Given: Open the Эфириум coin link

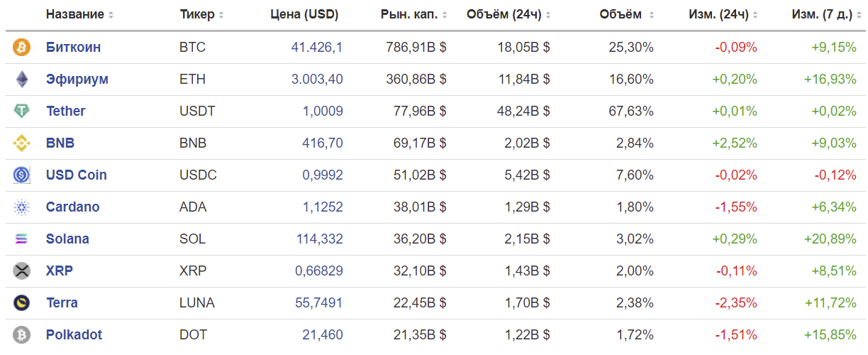Looking at the screenshot, I should tap(77, 80).
